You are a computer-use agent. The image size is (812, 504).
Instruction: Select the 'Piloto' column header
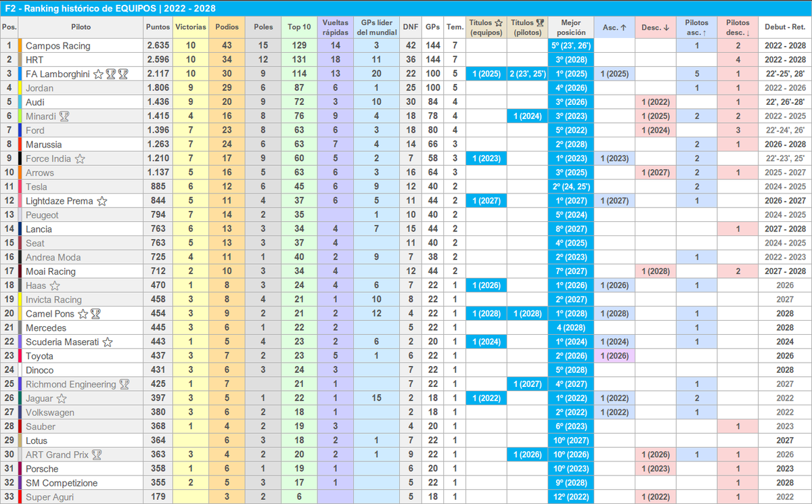click(81, 28)
